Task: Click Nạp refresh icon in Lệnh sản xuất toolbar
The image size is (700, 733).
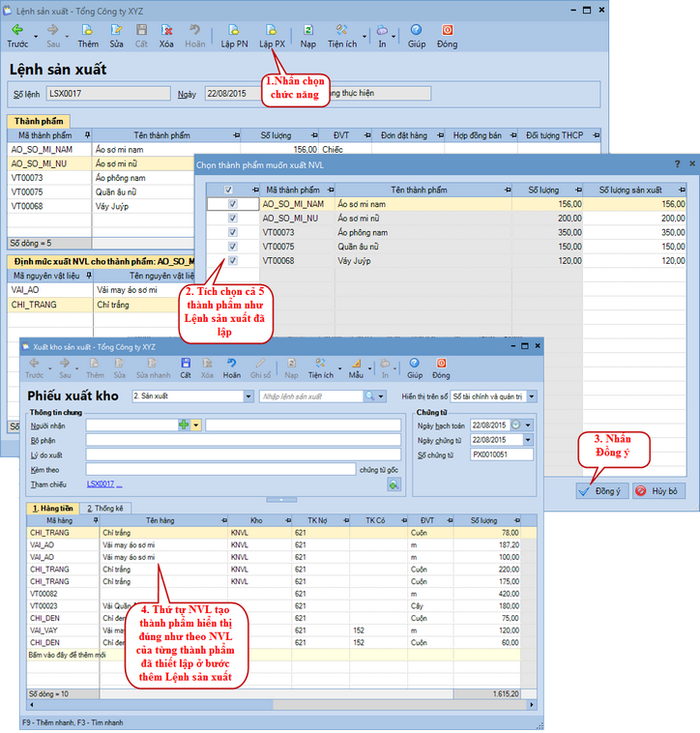Action: 308,30
